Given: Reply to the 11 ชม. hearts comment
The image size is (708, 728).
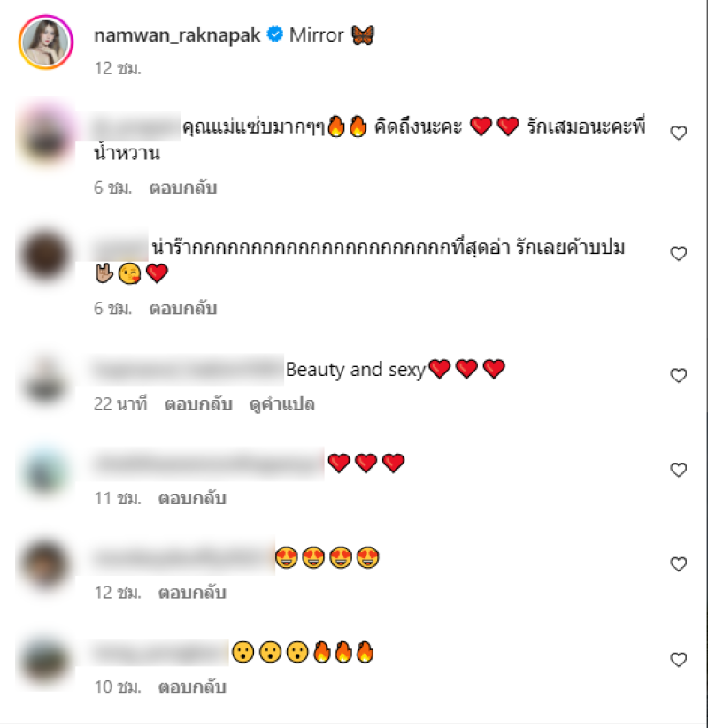Looking at the screenshot, I should pos(192,499).
